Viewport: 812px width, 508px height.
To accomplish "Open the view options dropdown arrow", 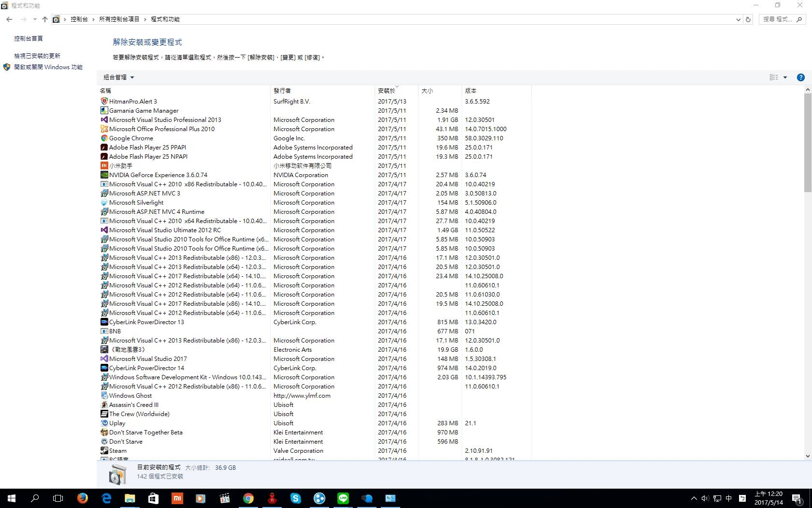I will coord(785,77).
